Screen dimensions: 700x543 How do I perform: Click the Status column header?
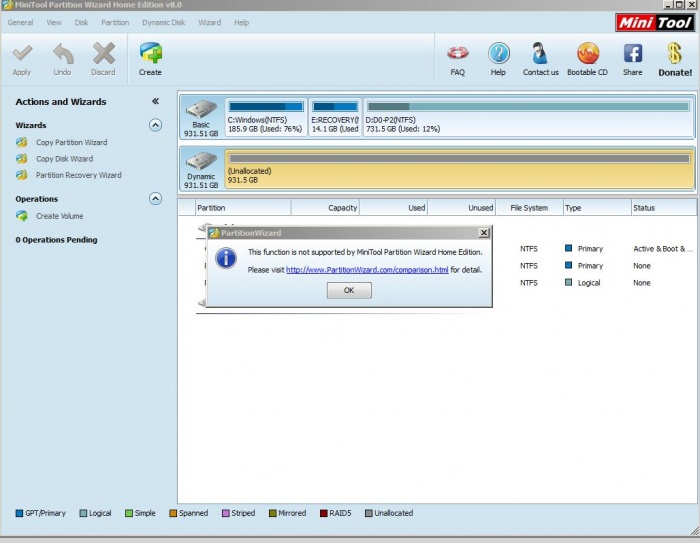click(x=665, y=208)
